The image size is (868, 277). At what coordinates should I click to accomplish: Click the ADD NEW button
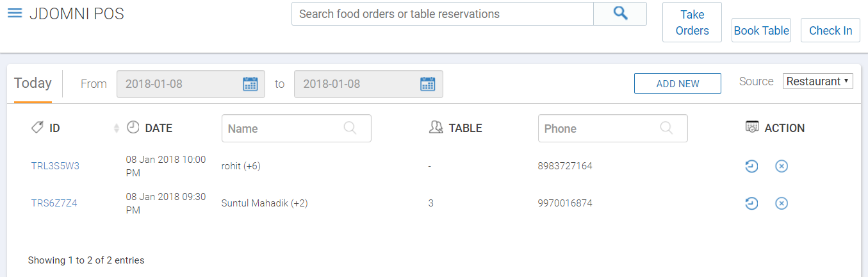(x=678, y=83)
